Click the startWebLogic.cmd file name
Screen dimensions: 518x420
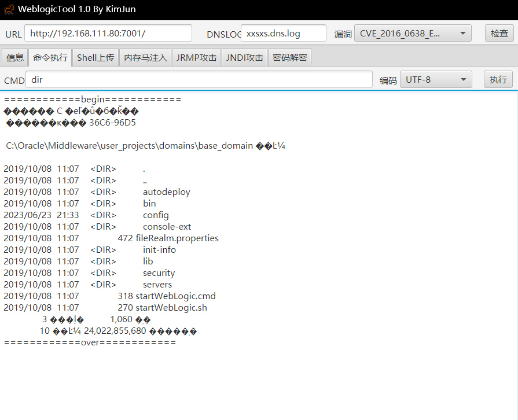click(175, 296)
